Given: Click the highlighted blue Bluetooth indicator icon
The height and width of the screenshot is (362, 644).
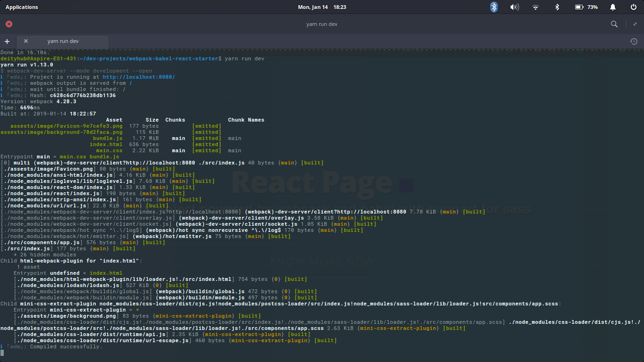Looking at the screenshot, I should pyautogui.click(x=494, y=7).
